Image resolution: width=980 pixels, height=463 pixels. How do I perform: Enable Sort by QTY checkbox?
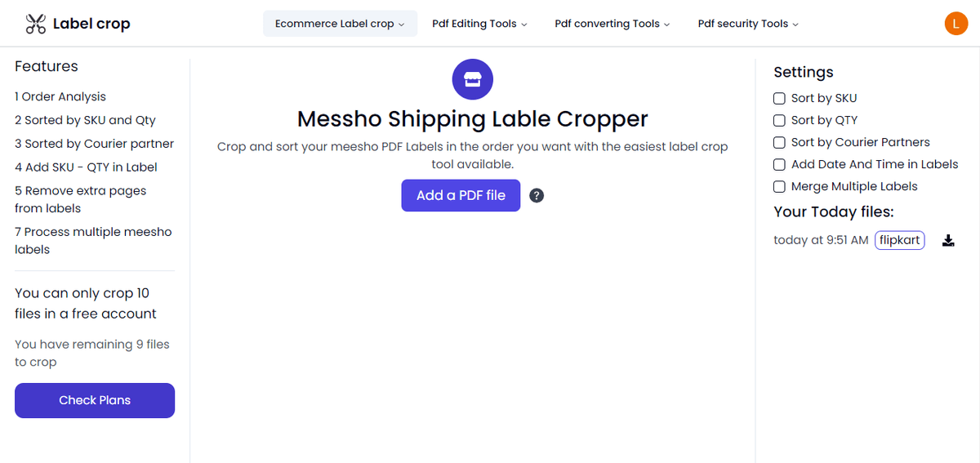tap(779, 120)
